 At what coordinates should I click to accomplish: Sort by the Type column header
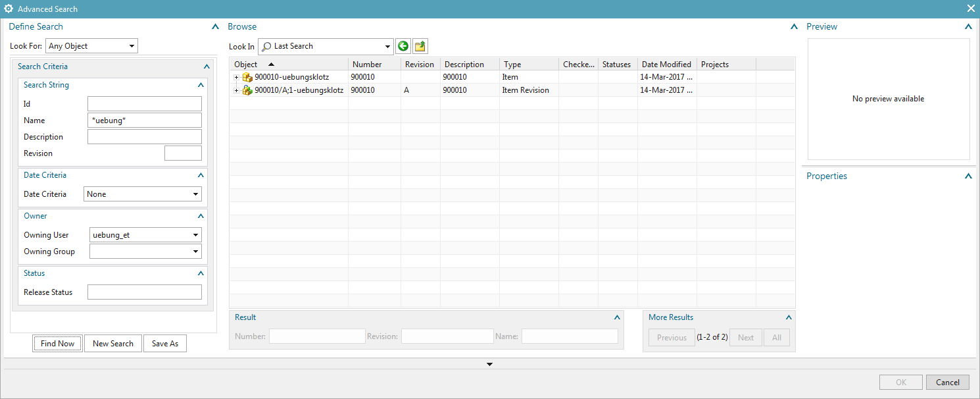pos(529,65)
